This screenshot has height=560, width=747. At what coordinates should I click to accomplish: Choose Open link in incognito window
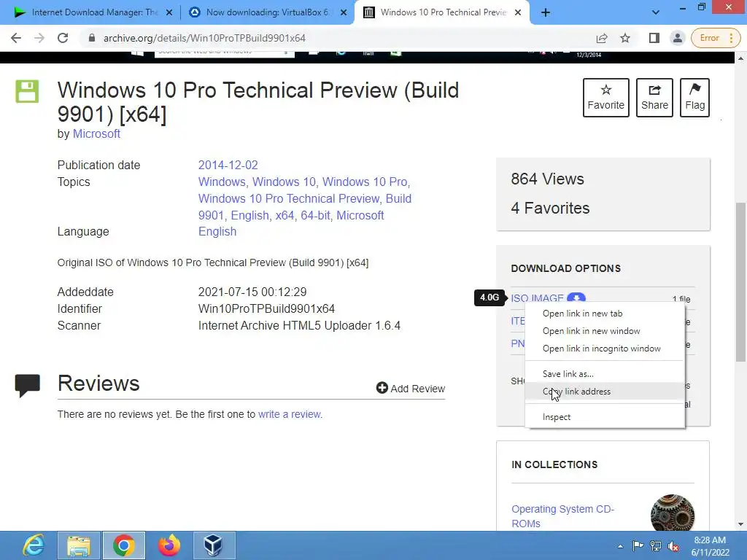(x=605, y=349)
